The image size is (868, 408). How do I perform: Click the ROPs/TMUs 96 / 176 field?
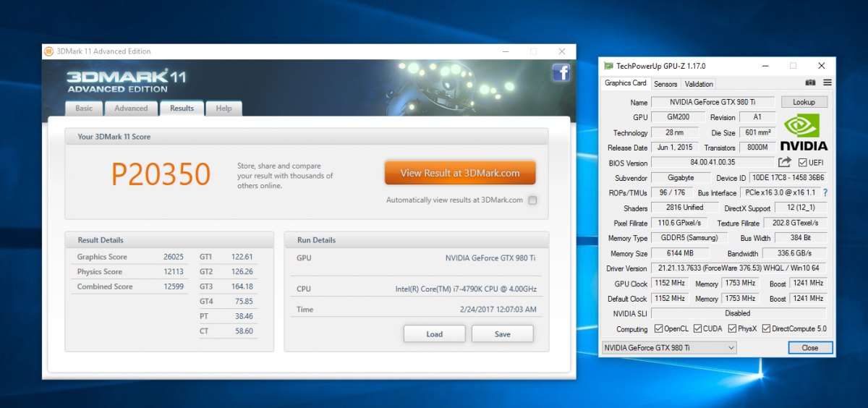[x=671, y=193]
